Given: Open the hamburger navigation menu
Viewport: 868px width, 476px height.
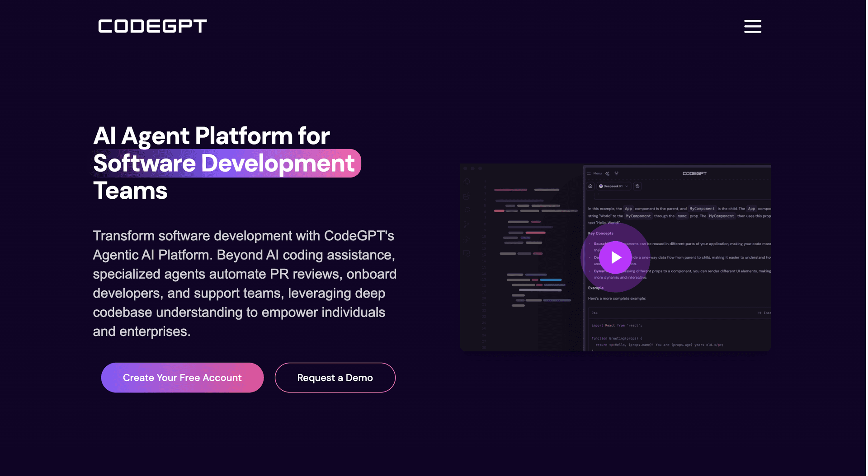Looking at the screenshot, I should [753, 26].
